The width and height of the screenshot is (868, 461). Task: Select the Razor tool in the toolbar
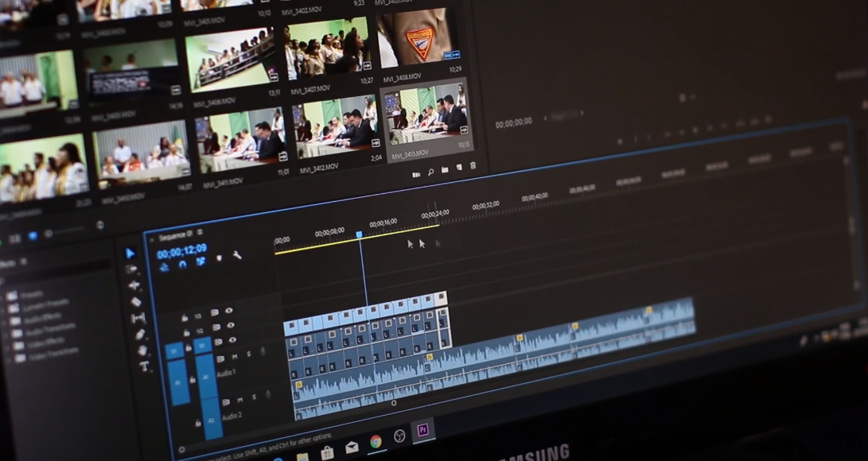click(x=135, y=301)
